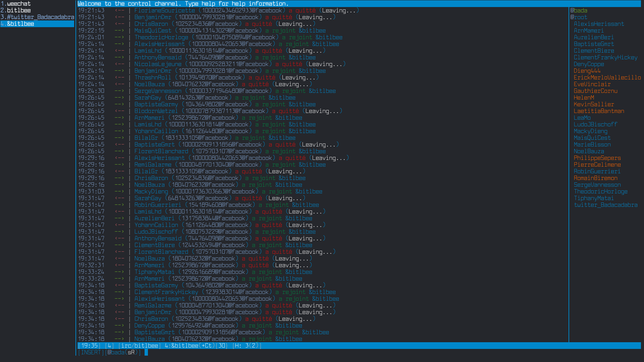644x362 pixels.
Task: Click @root in the nicklist
Action: (x=579, y=17)
